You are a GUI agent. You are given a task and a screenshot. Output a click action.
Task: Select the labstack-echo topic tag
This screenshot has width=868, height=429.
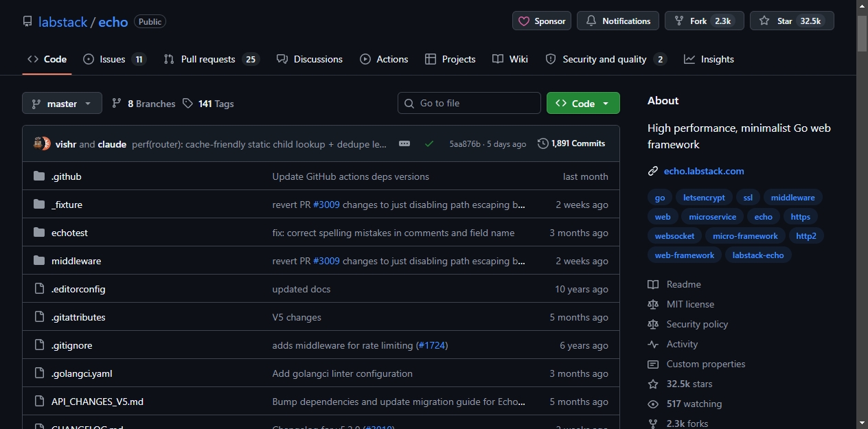pos(759,255)
